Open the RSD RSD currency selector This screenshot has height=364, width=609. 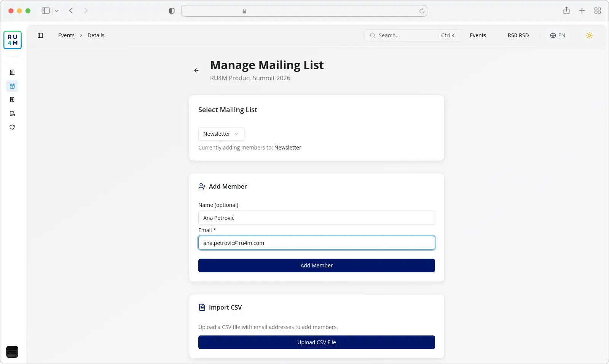point(518,35)
